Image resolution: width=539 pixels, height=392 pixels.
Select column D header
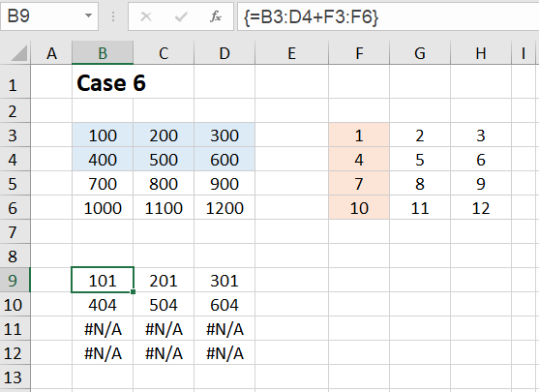point(225,53)
